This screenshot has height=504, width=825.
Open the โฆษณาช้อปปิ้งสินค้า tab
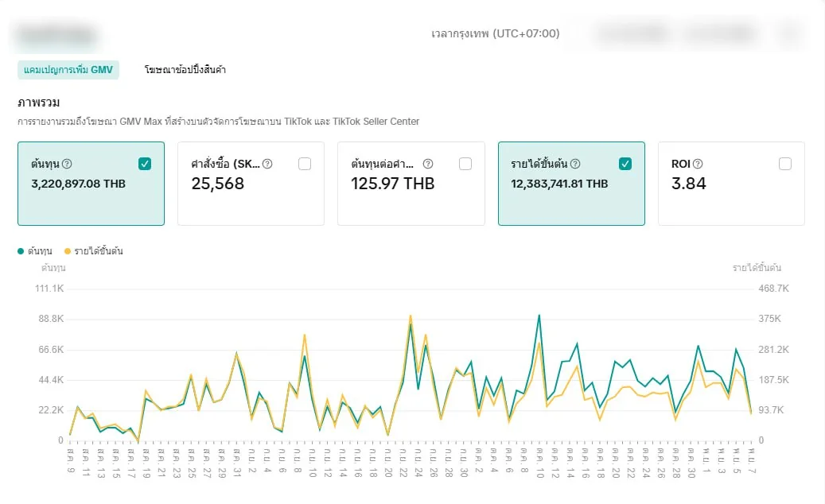click(185, 70)
